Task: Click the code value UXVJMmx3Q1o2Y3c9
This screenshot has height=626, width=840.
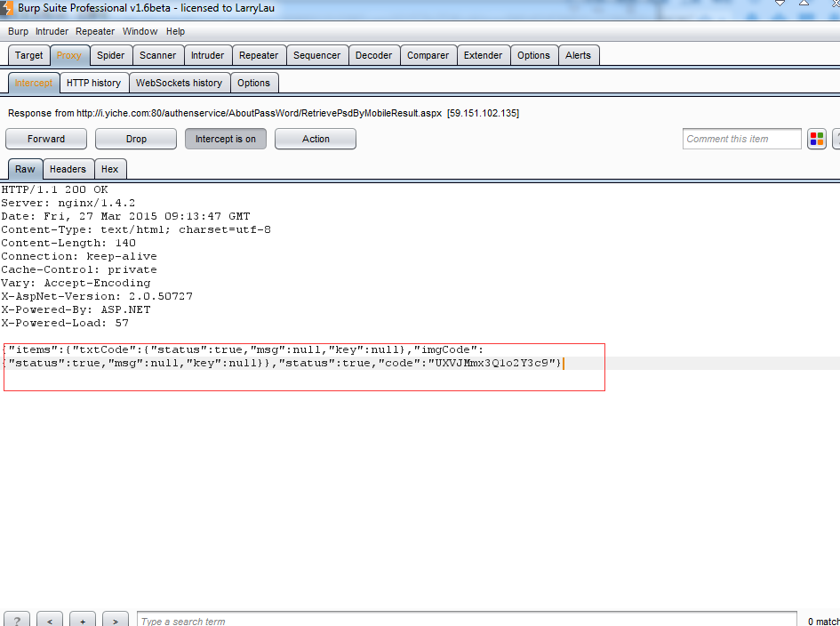Action: click(492, 364)
